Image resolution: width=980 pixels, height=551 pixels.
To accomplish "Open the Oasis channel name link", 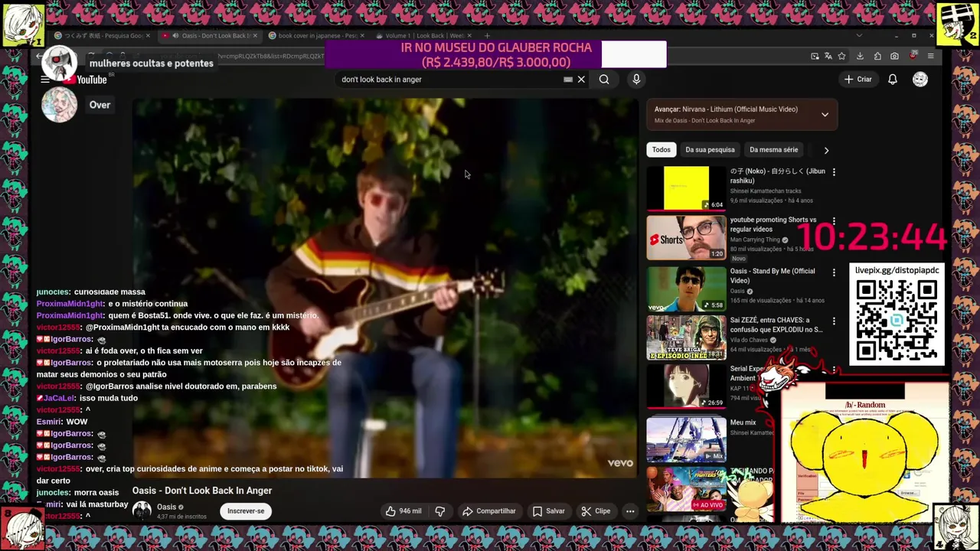I will click(x=166, y=507).
